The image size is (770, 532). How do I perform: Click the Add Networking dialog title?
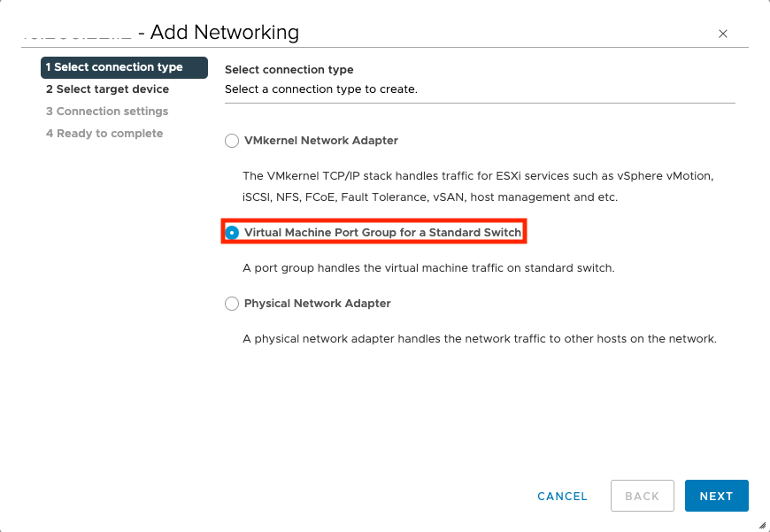tap(225, 33)
